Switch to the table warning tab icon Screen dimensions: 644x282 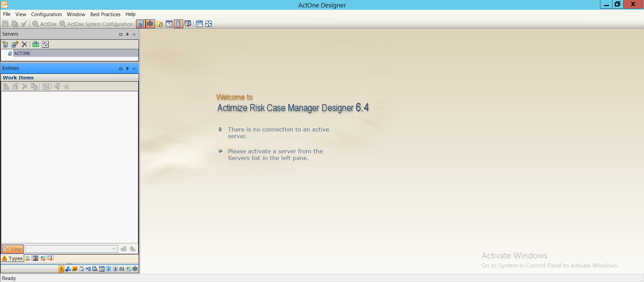pos(50,258)
